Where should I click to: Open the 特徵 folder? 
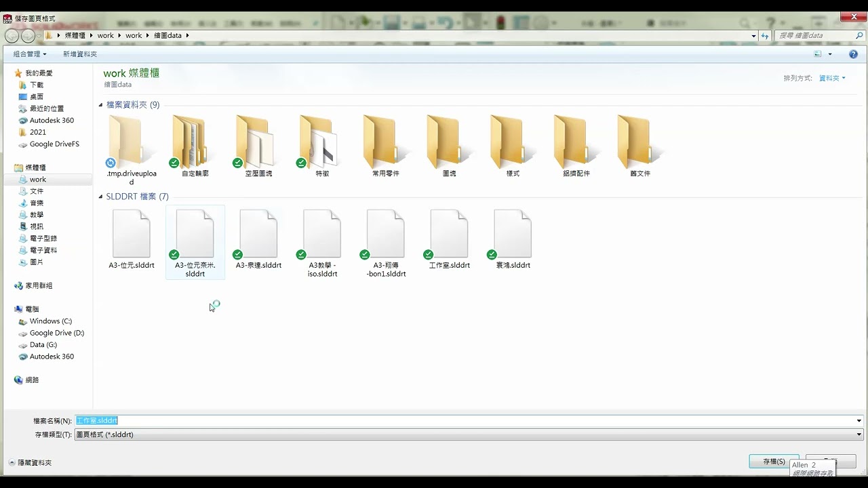coord(322,146)
